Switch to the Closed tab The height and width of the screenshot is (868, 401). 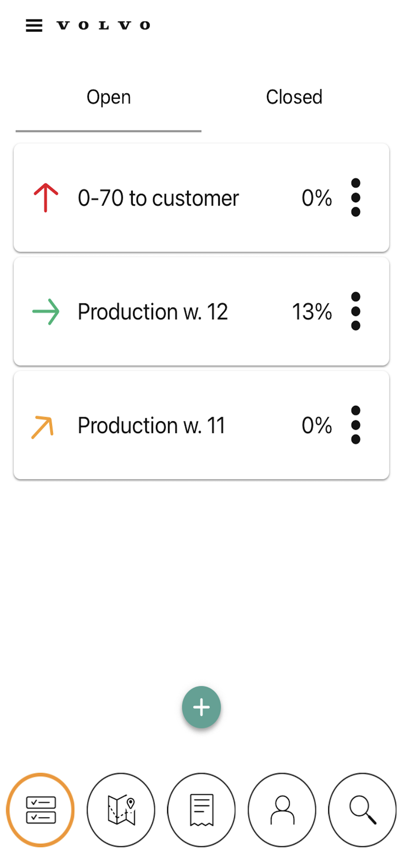coord(294,97)
